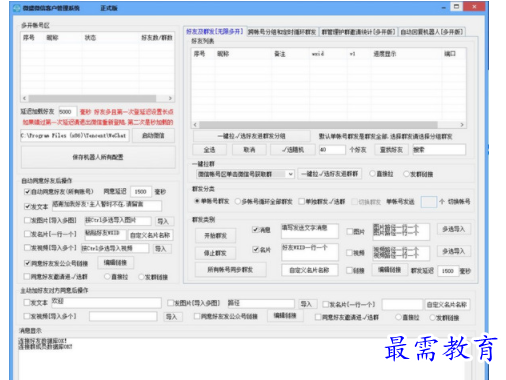Click the 群发延迟 field showing 1500
The image size is (506, 380).
[x=448, y=271]
